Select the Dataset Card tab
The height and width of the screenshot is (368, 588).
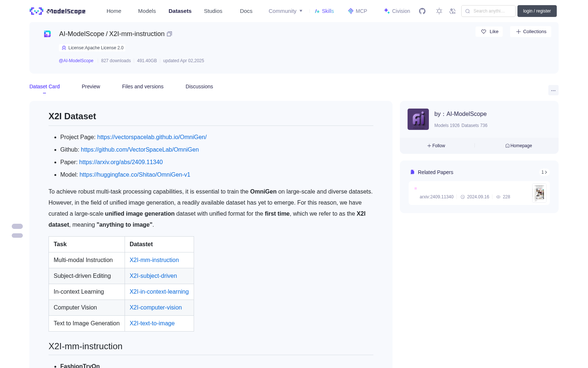coord(44,86)
